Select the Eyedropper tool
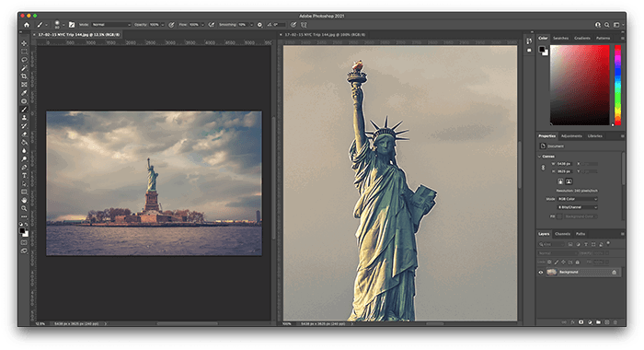 (x=24, y=93)
